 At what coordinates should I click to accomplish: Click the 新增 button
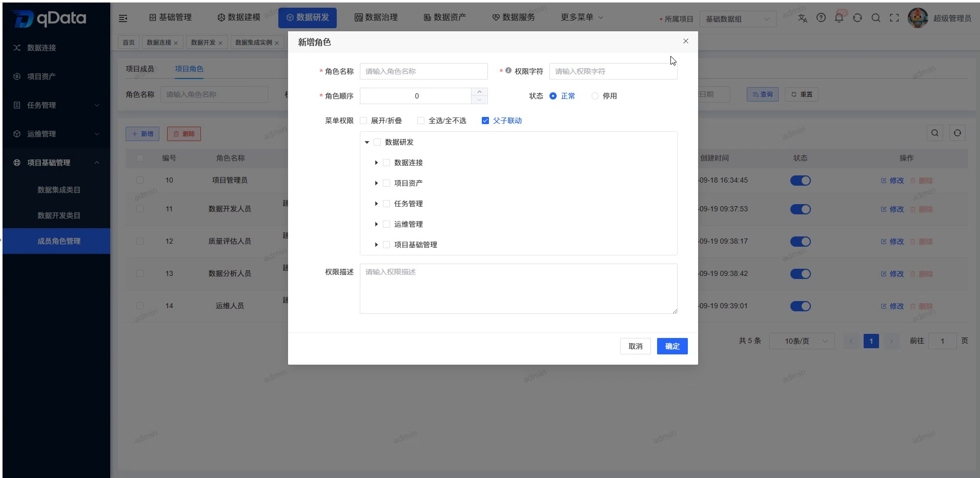coord(142,134)
